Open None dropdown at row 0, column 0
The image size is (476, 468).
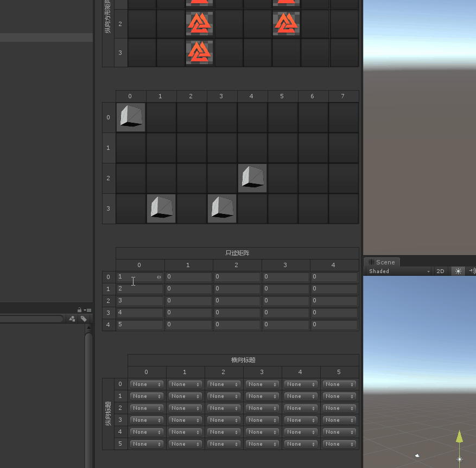(x=147, y=384)
